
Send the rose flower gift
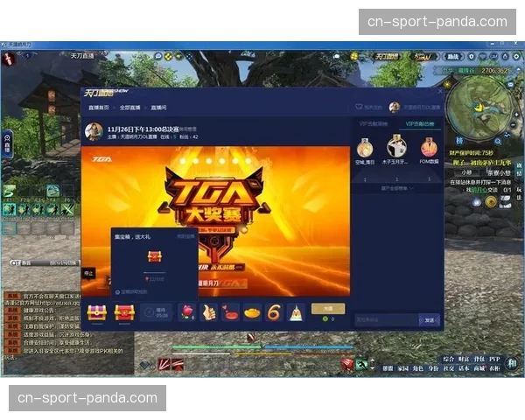(x=186, y=311)
